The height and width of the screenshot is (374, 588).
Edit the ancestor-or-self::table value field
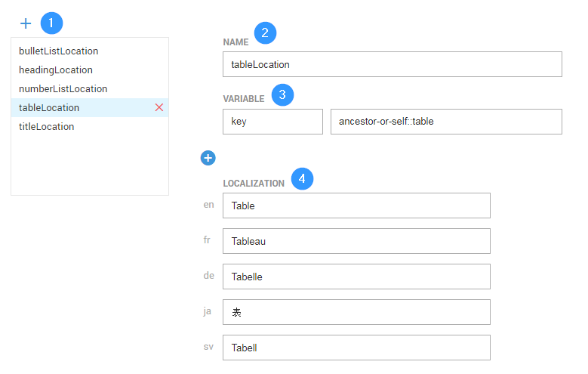coord(446,122)
